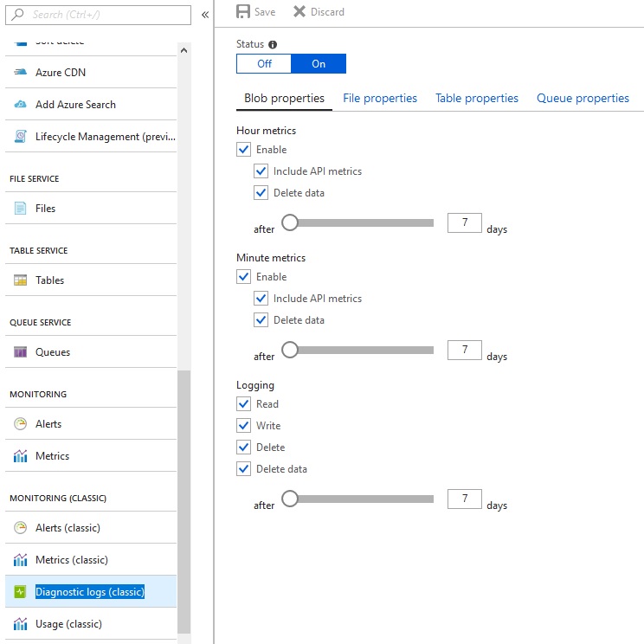Open Alerts under Monitoring
Image resolution: width=644 pixels, height=644 pixels.
click(91, 423)
